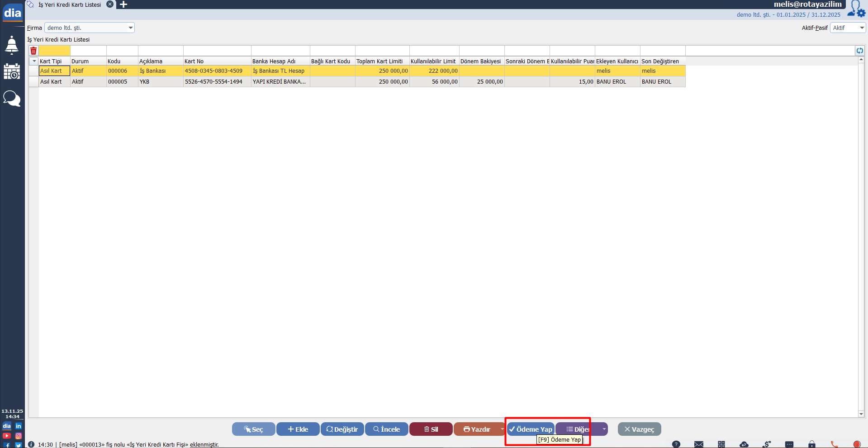
Task: Click the currency exchange dollar icon
Action: (767, 444)
